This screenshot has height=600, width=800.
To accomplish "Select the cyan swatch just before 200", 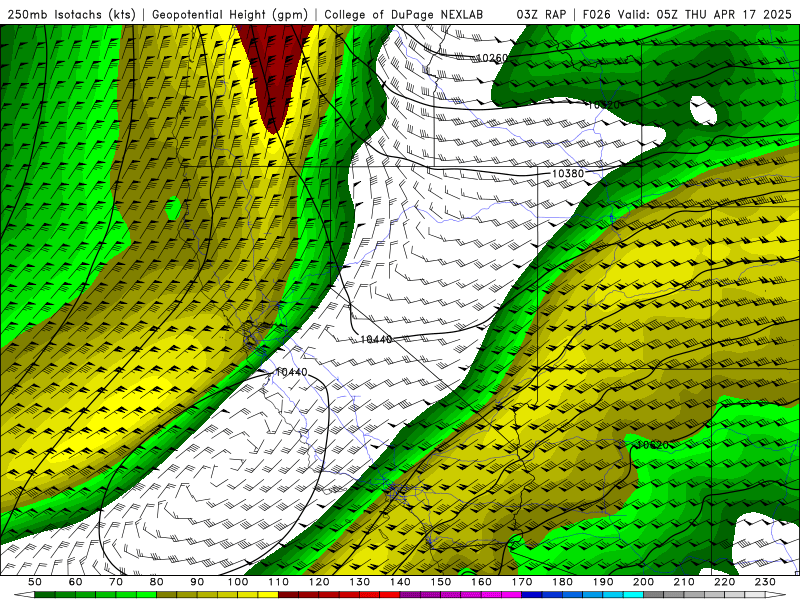I will tap(633, 595).
